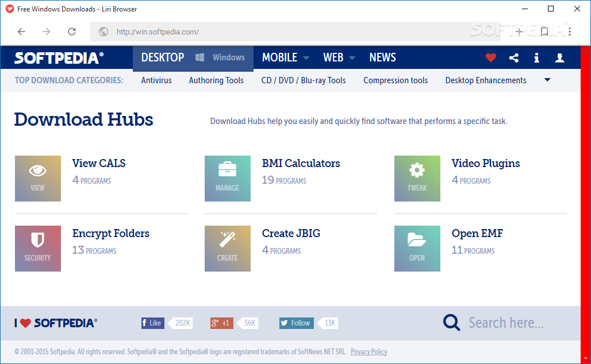Click the globe icon in the address bar
Screen dimensions: 591x364
point(103,32)
